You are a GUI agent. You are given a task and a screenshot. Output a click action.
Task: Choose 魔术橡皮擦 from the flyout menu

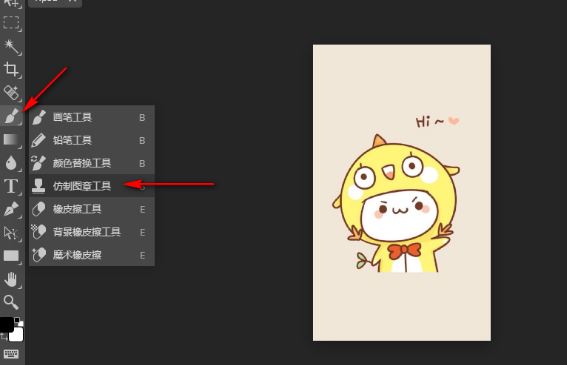point(92,255)
